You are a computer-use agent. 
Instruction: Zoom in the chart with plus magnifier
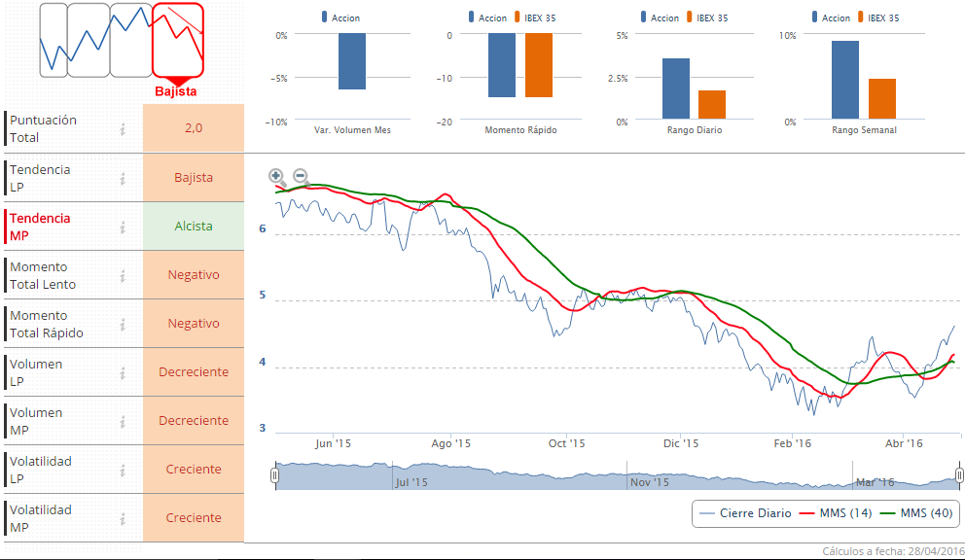(x=277, y=177)
